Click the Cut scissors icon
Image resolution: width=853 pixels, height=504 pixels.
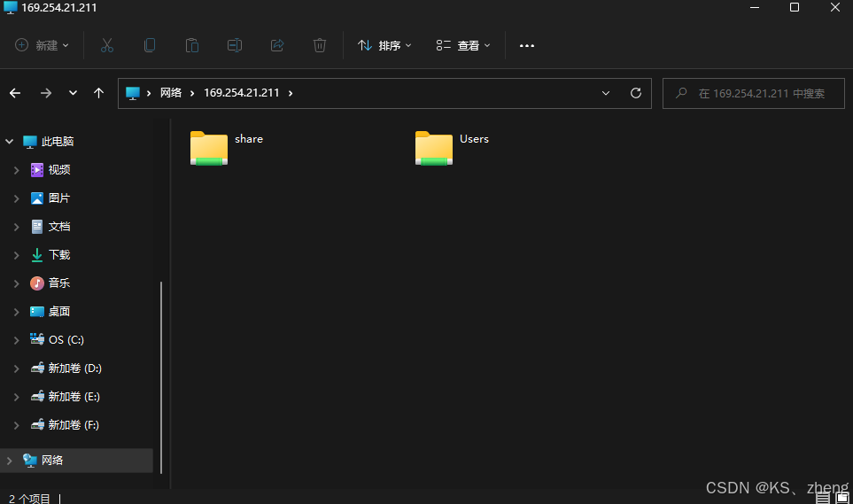107,45
